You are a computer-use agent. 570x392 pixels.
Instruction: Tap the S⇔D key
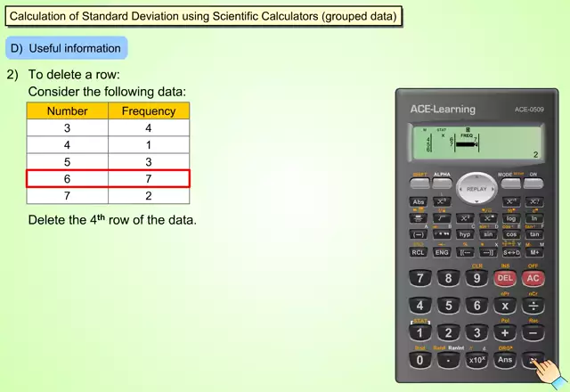pos(511,252)
